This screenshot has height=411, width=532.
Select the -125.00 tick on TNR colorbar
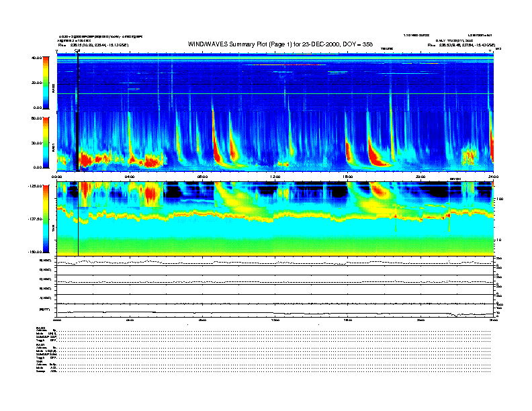[x=35, y=186]
